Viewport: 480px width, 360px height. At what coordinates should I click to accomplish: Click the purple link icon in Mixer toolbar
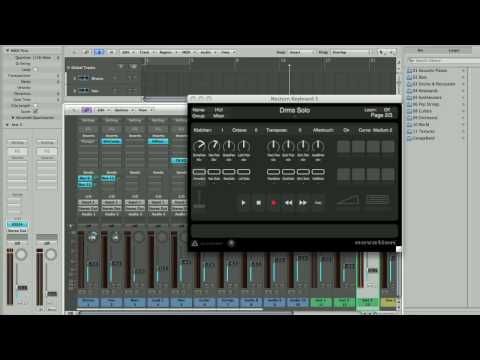(x=86, y=110)
